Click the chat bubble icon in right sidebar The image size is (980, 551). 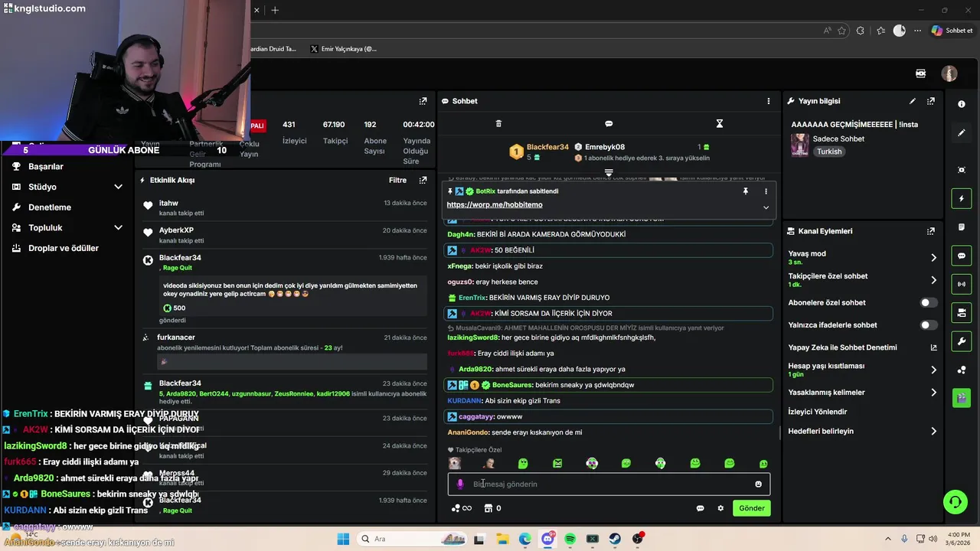pyautogui.click(x=962, y=256)
